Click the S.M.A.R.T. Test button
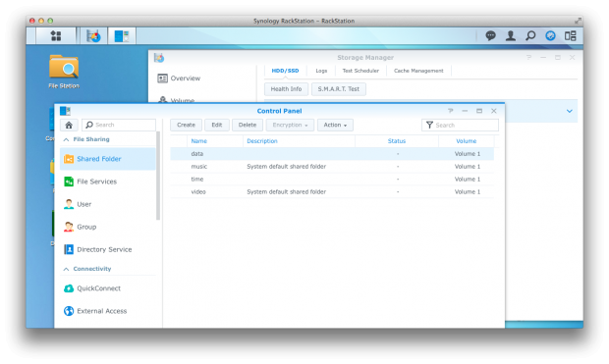Image resolution: width=609 pixels, height=364 pixels. 338,89
